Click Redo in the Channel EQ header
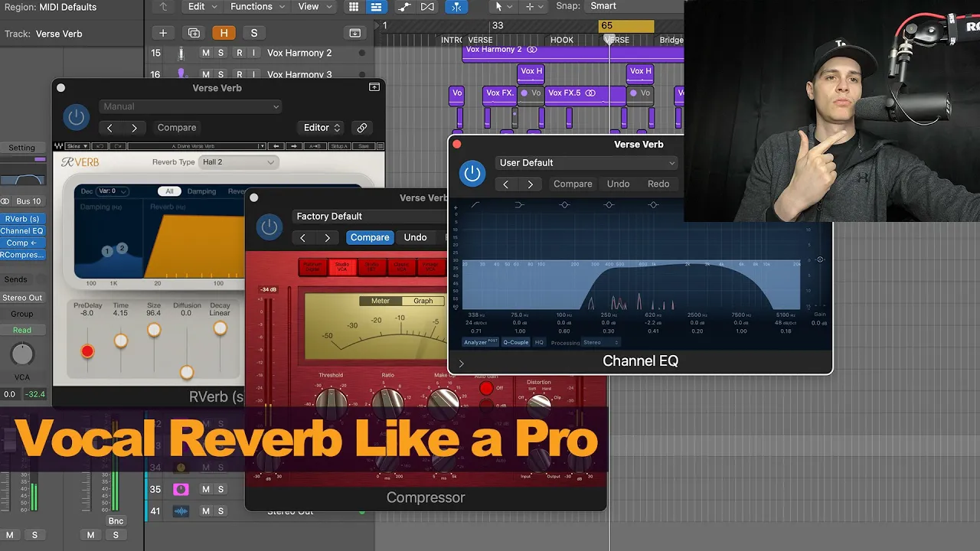Screen dimensions: 980x551 (x=658, y=184)
